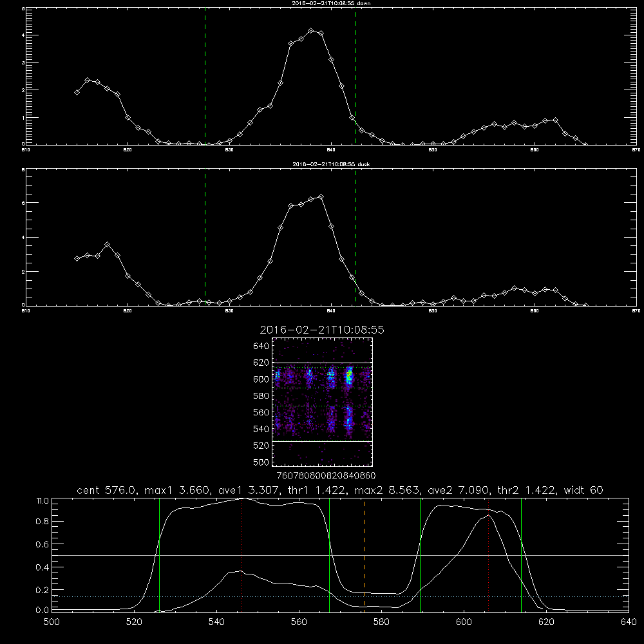
Task: Click the red dotted peak line near 606
Action: (488, 554)
